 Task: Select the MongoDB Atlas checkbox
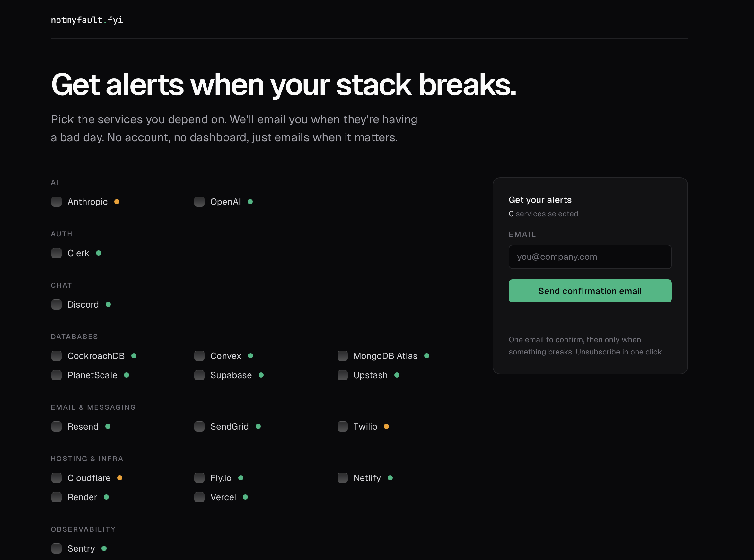[342, 356]
